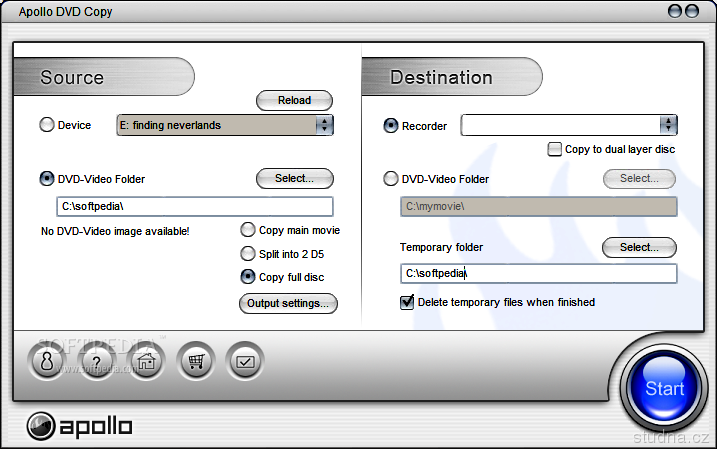Click the blue Start button
The width and height of the screenshot is (717, 449).
tap(664, 388)
